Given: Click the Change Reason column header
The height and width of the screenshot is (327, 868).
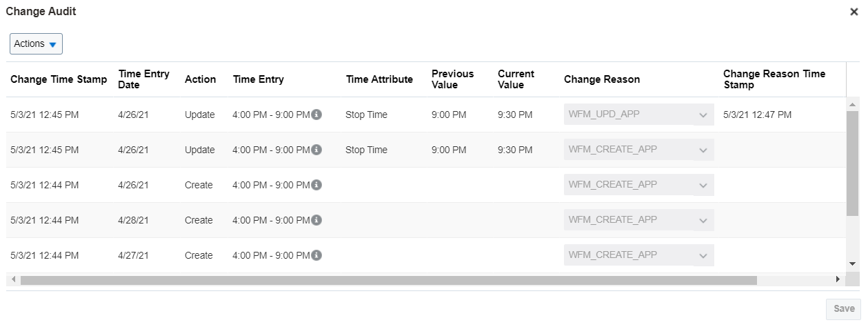Looking at the screenshot, I should tap(602, 79).
